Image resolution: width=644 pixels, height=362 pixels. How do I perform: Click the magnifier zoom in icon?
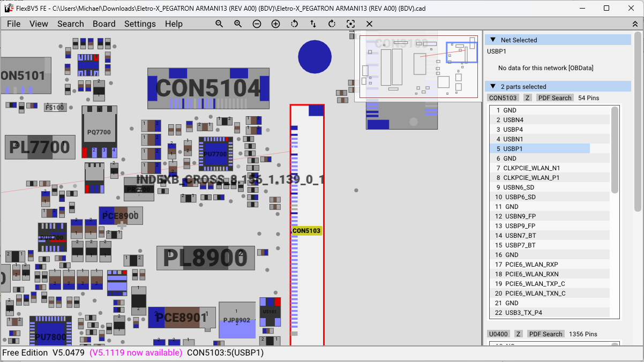click(238, 24)
